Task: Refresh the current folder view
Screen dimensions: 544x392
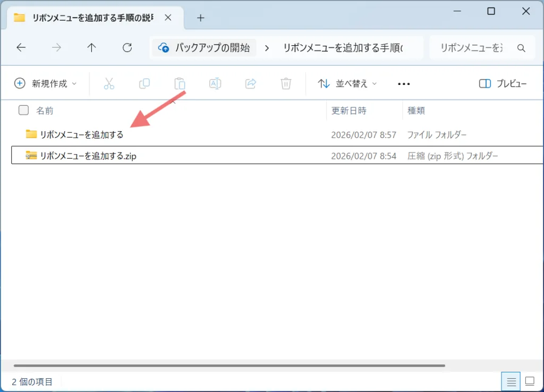Action: coord(127,48)
